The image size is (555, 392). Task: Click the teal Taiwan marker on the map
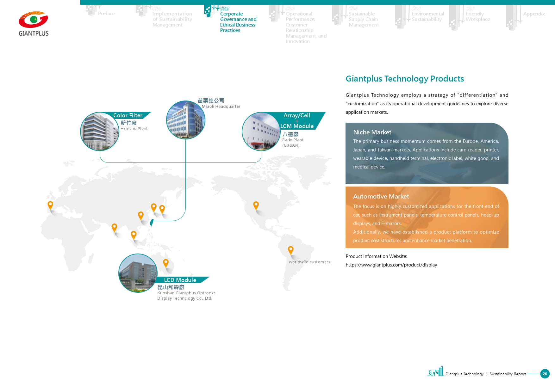[152, 222]
